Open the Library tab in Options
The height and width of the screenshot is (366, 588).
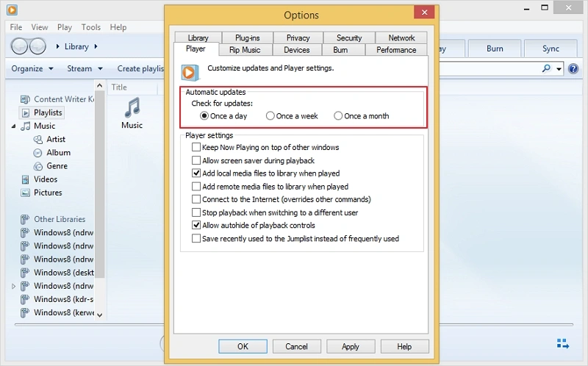198,37
